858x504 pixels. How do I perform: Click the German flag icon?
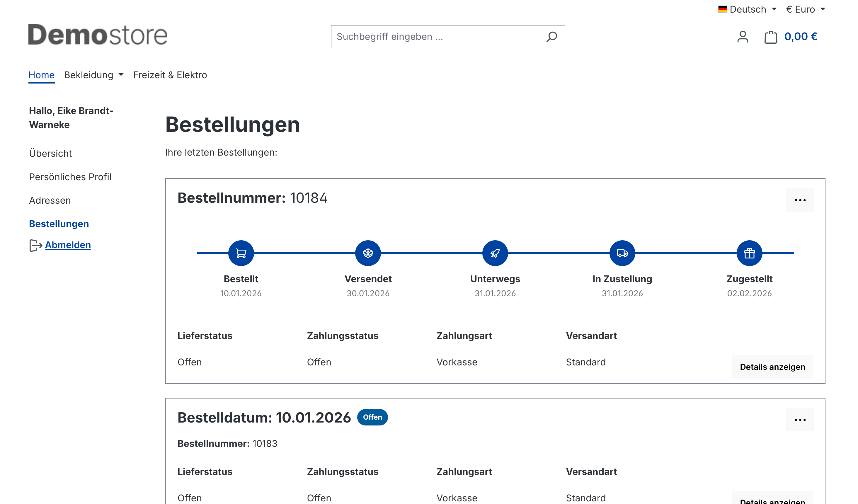(x=722, y=9)
